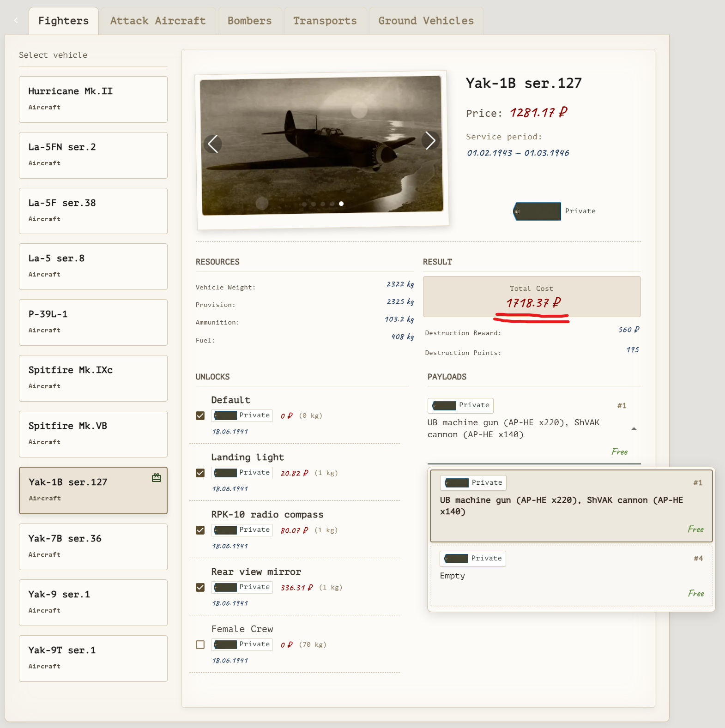Click the Private badge of the Empty payload #4
This screenshot has height=728, width=725.
473,559
